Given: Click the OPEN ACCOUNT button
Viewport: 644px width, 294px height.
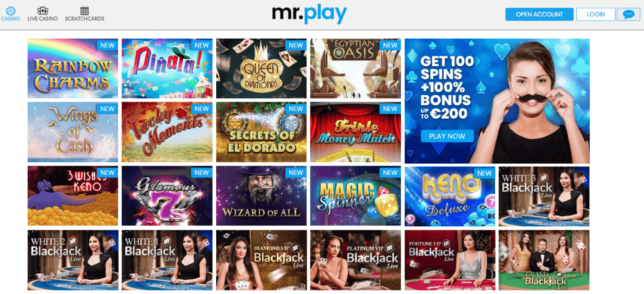Looking at the screenshot, I should pos(540,14).
